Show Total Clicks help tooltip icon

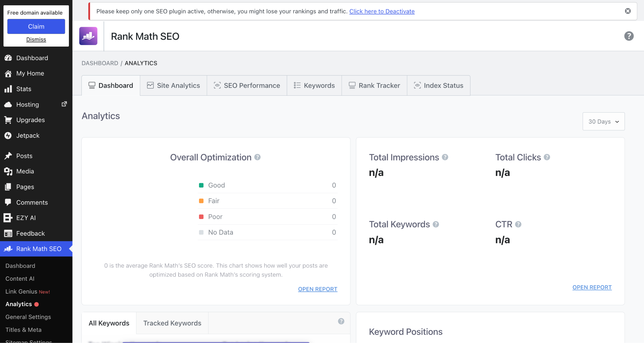tap(547, 157)
